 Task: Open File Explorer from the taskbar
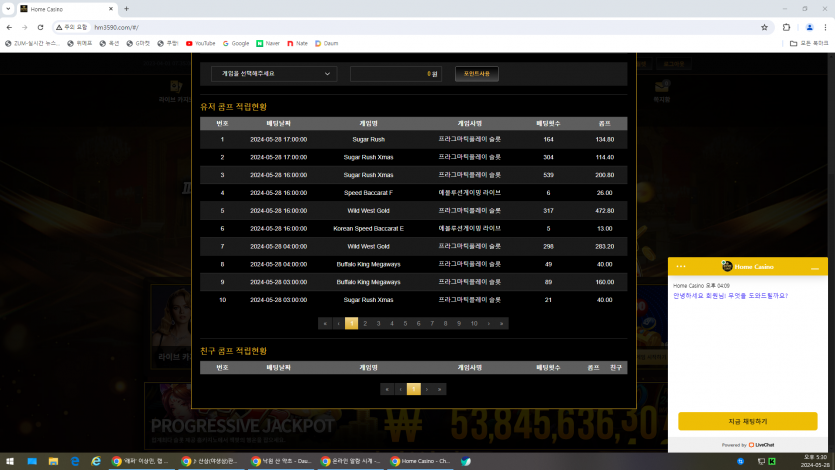53,461
